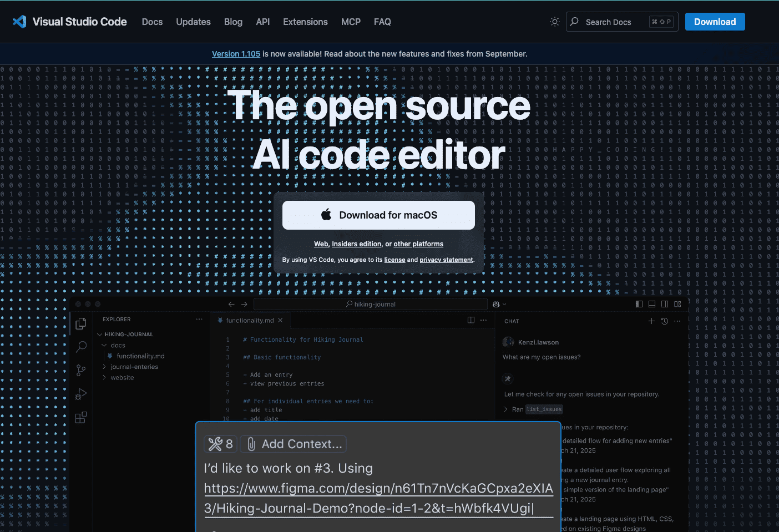The width and height of the screenshot is (779, 532).
Task: Click the split editor icon
Action: [471, 320]
